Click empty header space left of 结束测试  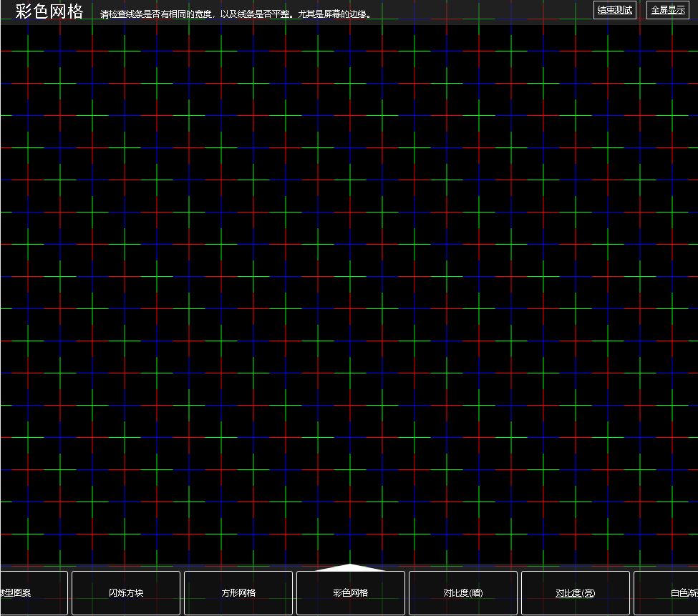click(x=501, y=11)
